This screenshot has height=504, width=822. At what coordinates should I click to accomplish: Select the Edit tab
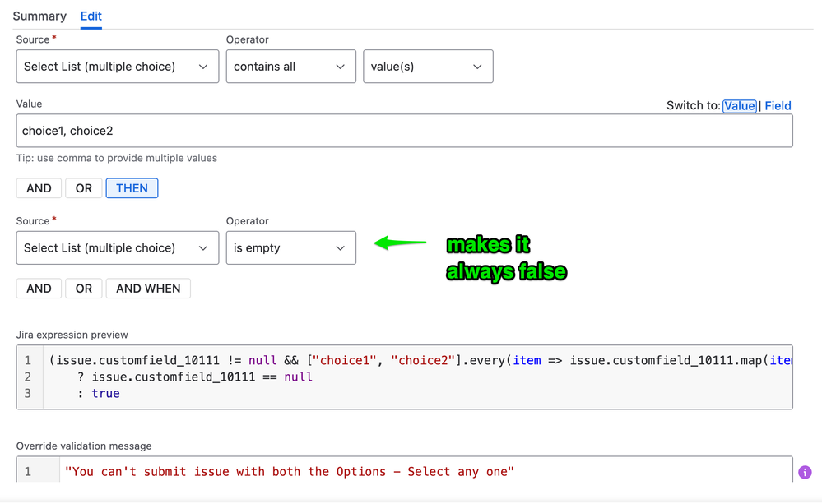(91, 16)
